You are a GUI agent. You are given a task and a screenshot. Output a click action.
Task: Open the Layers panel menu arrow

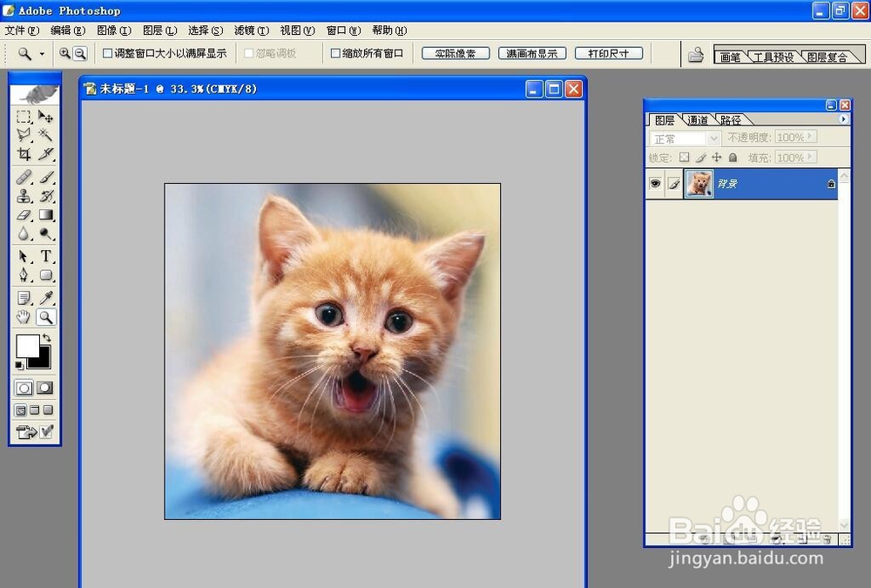click(x=841, y=119)
